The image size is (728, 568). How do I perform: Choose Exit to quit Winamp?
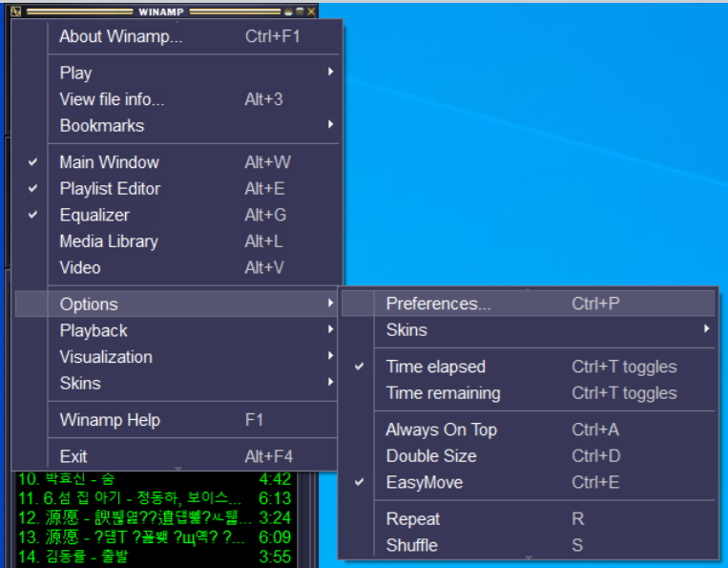(177, 456)
